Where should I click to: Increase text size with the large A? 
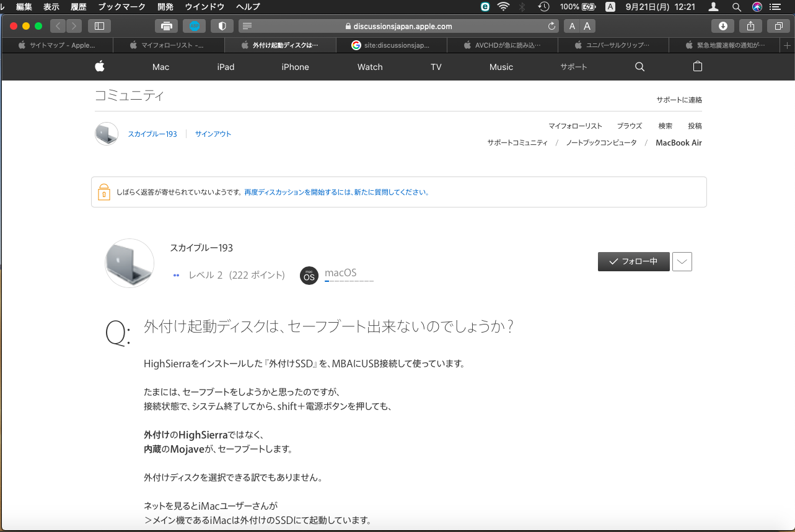[x=587, y=26]
